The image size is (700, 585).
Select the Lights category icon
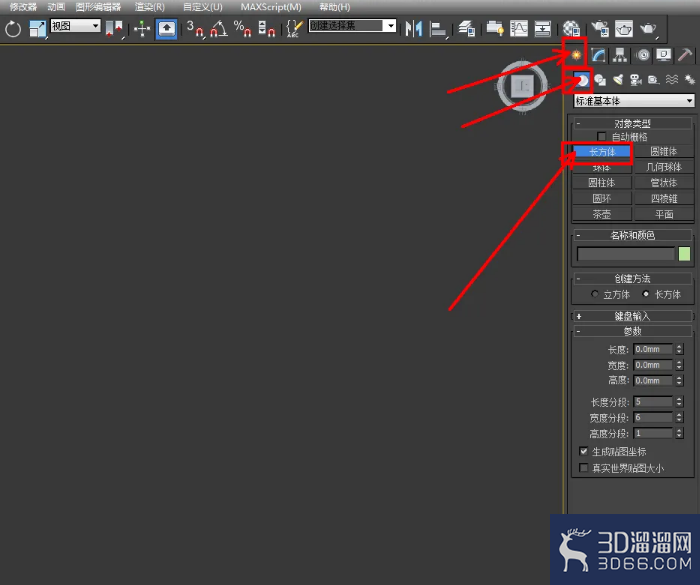click(x=618, y=80)
